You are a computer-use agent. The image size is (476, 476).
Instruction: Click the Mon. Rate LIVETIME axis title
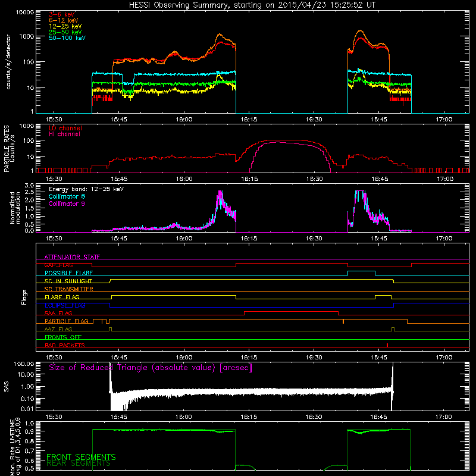pos(15,446)
